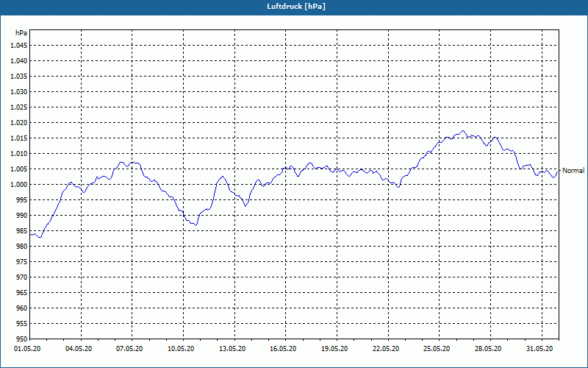Click the 31.05.20 date label
This screenshot has height=368, width=588.
(539, 349)
